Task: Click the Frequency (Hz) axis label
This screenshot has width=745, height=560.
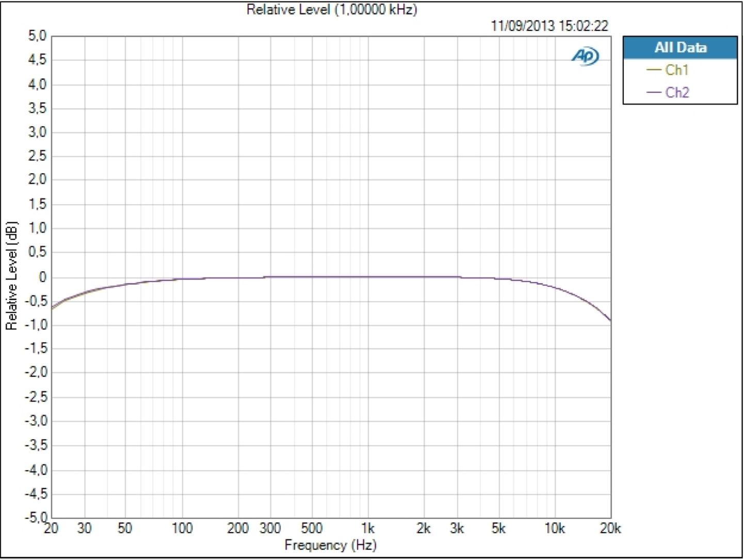Action: (x=331, y=545)
